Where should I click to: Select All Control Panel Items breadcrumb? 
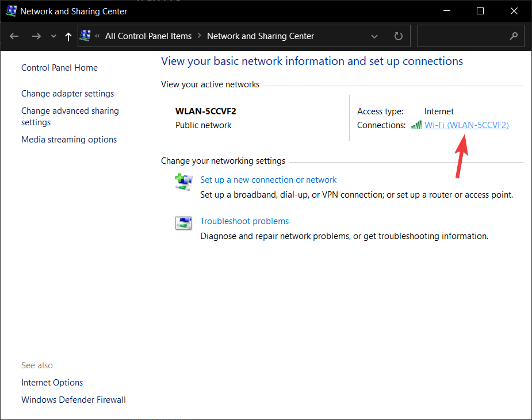click(148, 36)
